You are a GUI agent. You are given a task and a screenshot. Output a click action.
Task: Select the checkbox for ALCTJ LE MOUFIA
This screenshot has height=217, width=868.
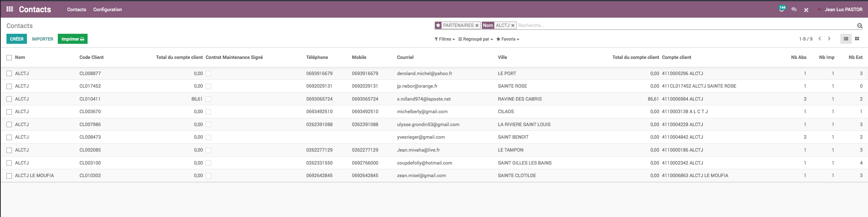tap(9, 176)
